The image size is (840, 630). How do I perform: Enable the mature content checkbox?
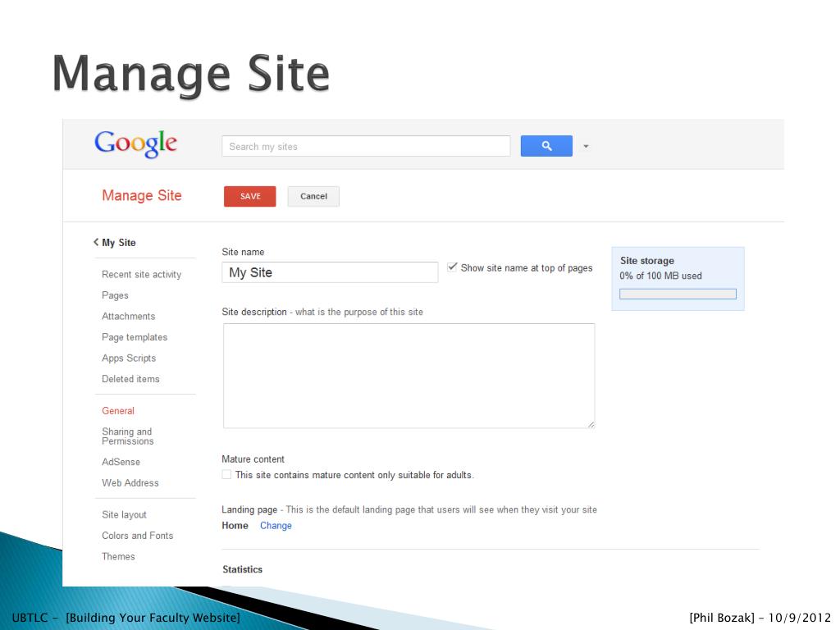[226, 475]
